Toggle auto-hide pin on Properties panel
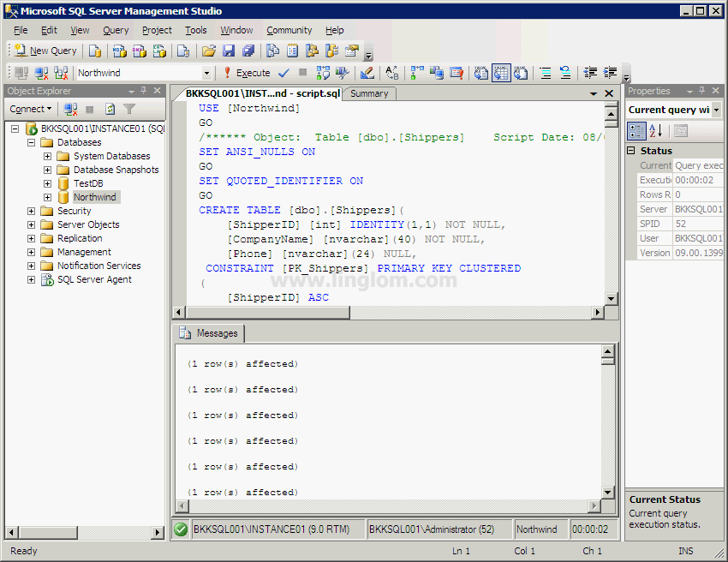The width and height of the screenshot is (728, 562). coord(702,91)
